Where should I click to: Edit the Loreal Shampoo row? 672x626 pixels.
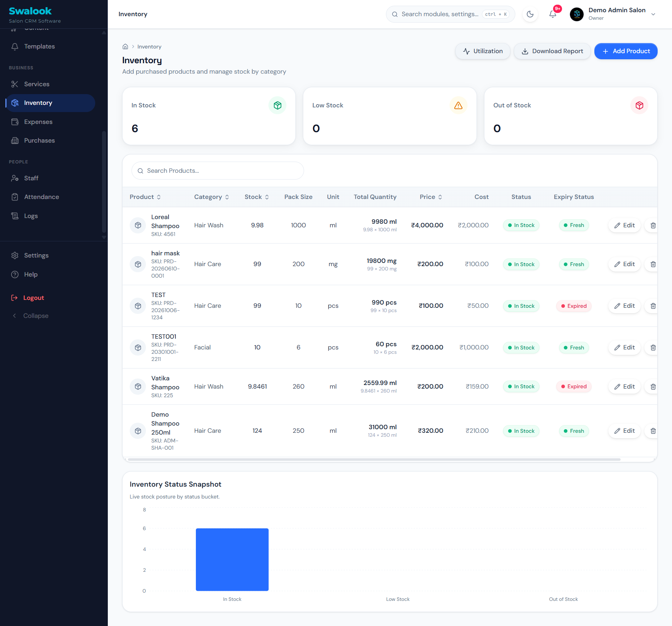click(625, 226)
